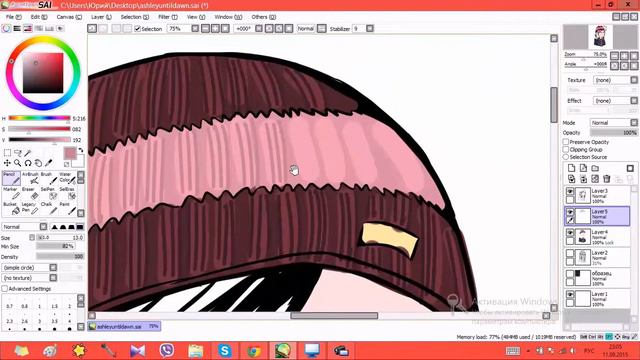
Task: Swap foreground and background colors
Action: 81,150
